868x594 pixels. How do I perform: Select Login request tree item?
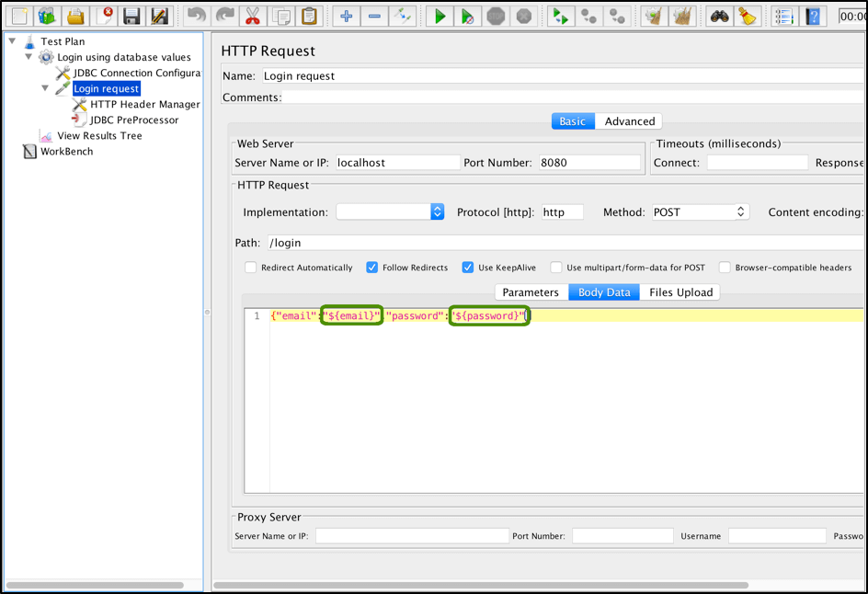pos(107,88)
